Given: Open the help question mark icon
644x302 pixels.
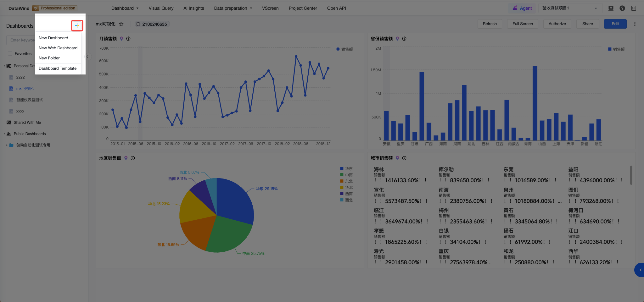Looking at the screenshot, I should point(622,8).
